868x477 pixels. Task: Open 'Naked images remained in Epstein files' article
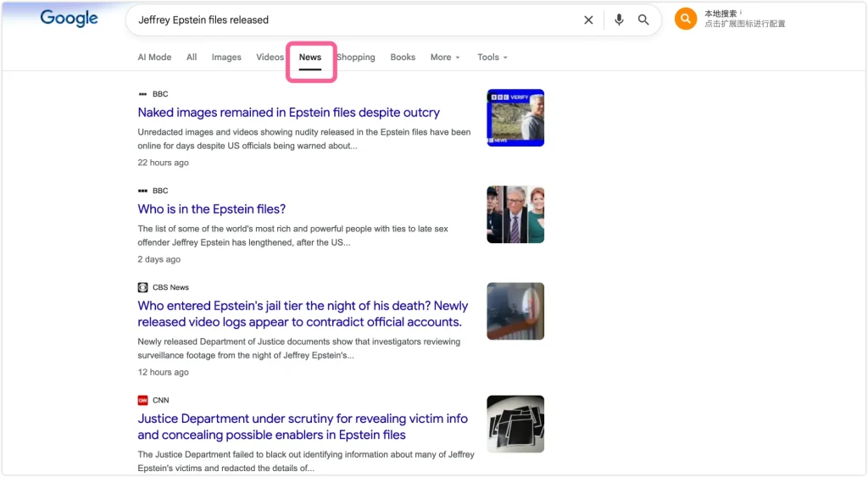tap(288, 113)
